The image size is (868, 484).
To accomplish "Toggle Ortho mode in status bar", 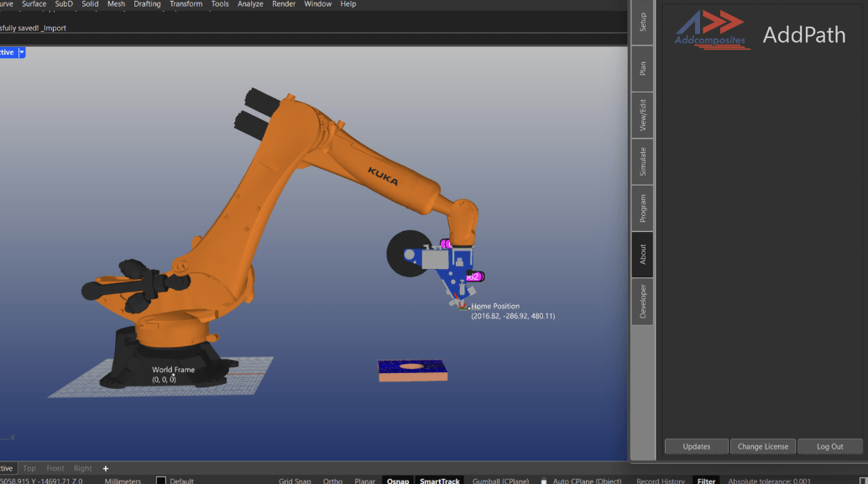I will click(x=332, y=481).
